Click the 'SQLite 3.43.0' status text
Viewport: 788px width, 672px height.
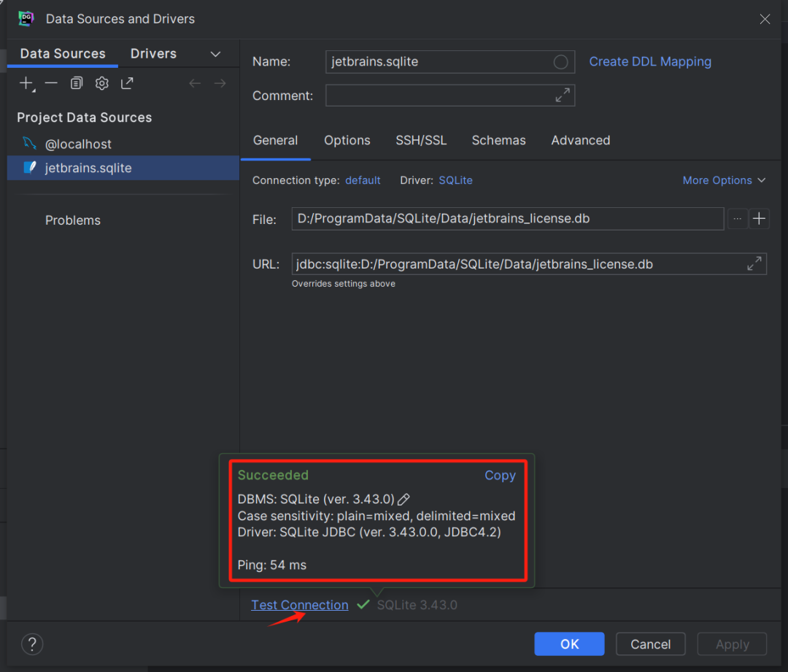[417, 605]
